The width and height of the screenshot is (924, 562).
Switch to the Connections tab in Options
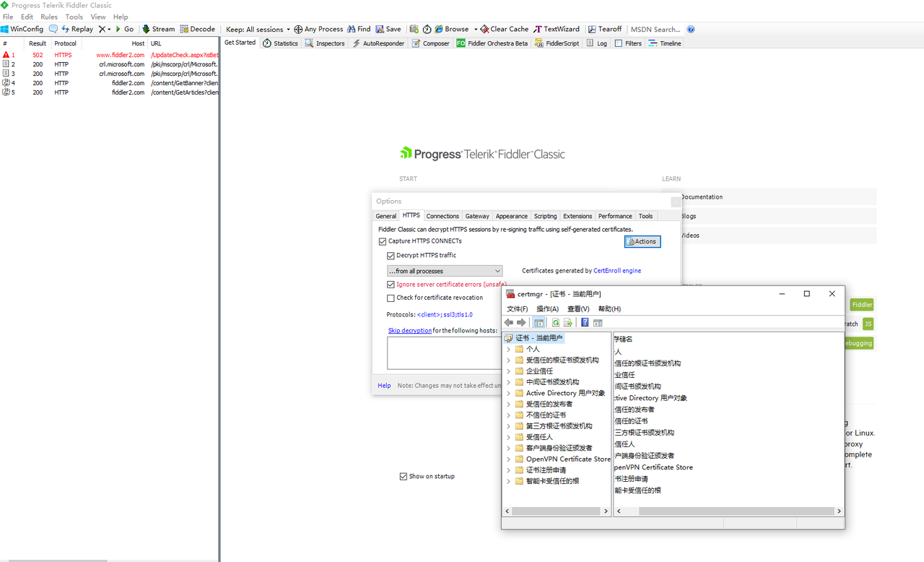click(x=443, y=216)
